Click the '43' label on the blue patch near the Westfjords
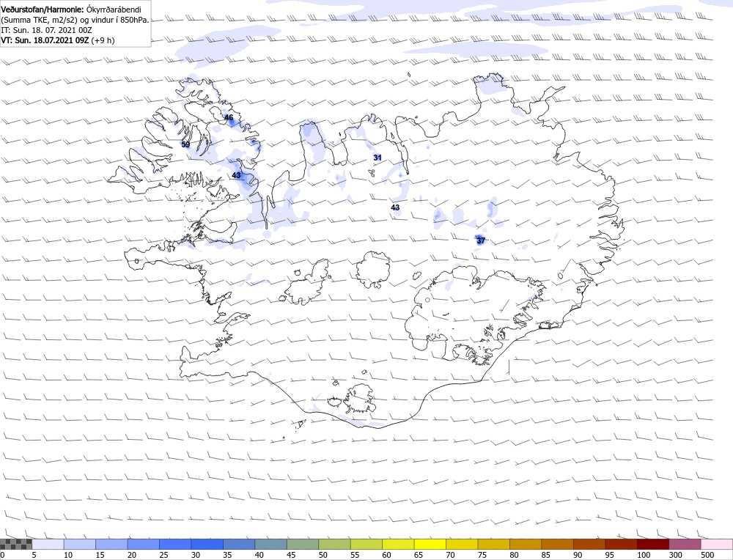The height and width of the screenshot is (560, 733). point(236,175)
